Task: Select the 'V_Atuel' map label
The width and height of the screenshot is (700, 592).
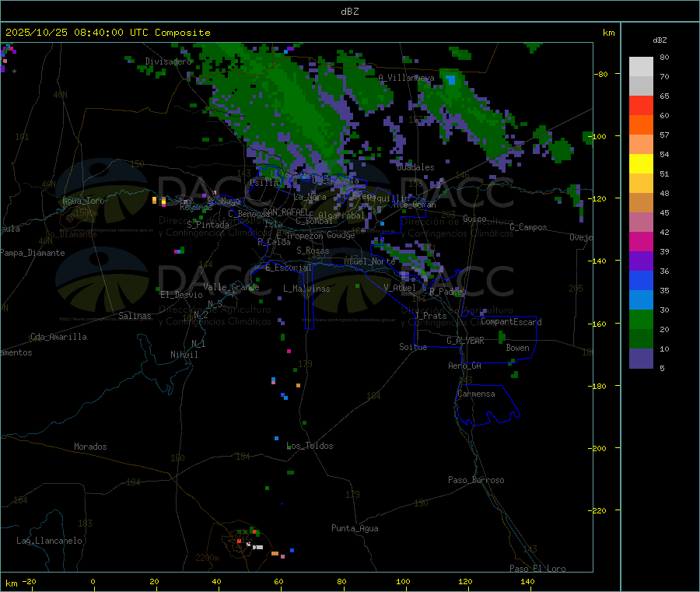Action: (x=400, y=288)
